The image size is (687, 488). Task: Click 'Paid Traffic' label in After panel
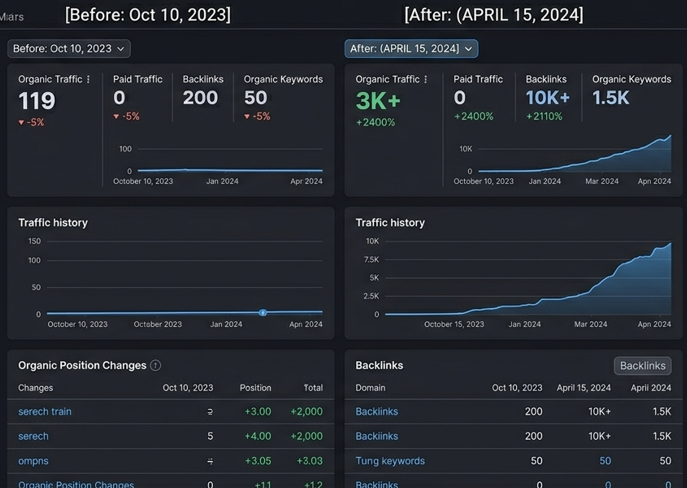[x=478, y=79]
